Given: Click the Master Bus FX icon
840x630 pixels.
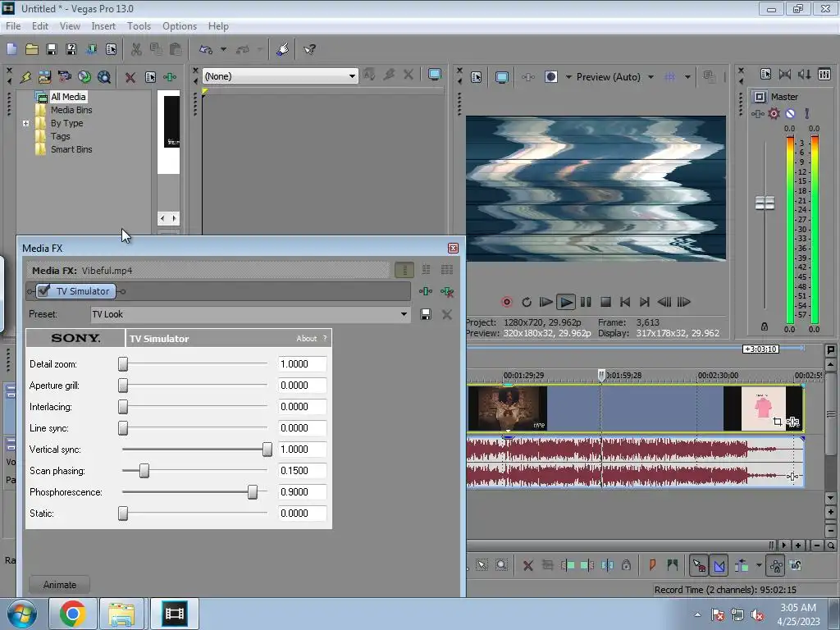Looking at the screenshot, I should (x=757, y=113).
